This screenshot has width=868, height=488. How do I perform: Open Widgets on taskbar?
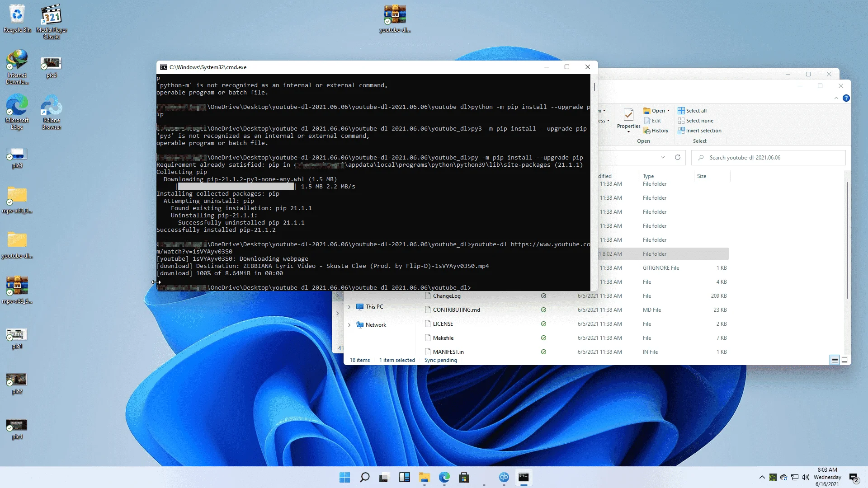click(404, 477)
